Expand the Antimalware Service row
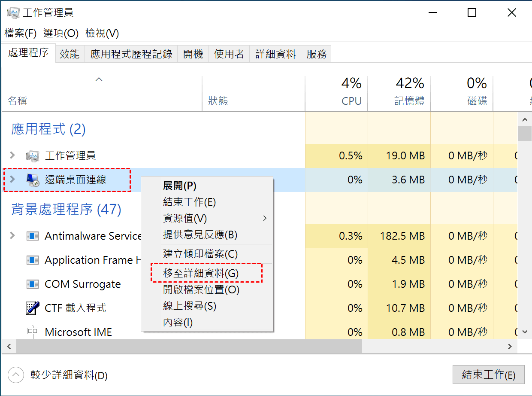Screen dimensions: 532x396 (12, 235)
